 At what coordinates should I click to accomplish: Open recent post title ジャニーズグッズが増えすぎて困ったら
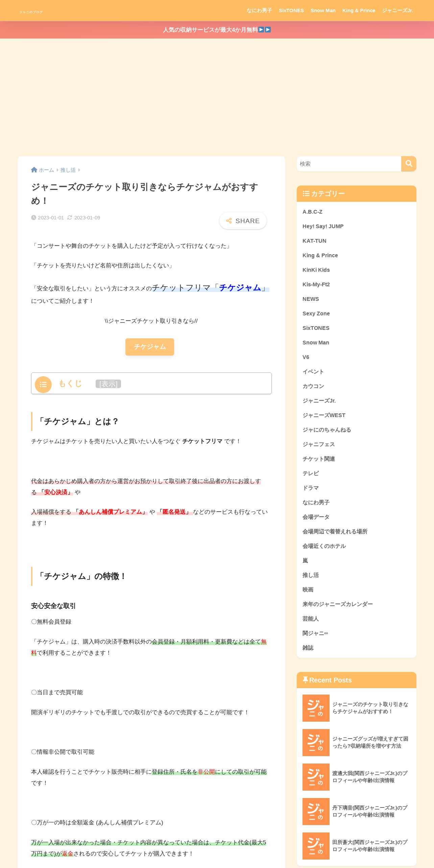370,742
